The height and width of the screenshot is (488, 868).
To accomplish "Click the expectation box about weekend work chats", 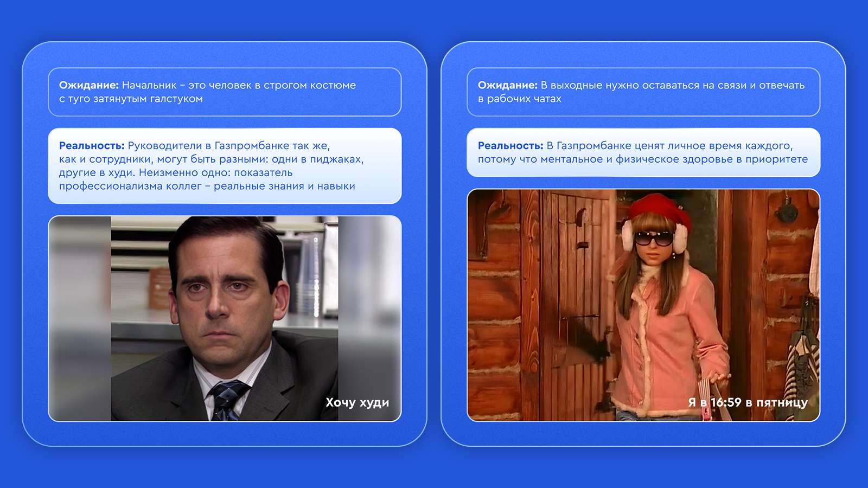I will point(643,92).
